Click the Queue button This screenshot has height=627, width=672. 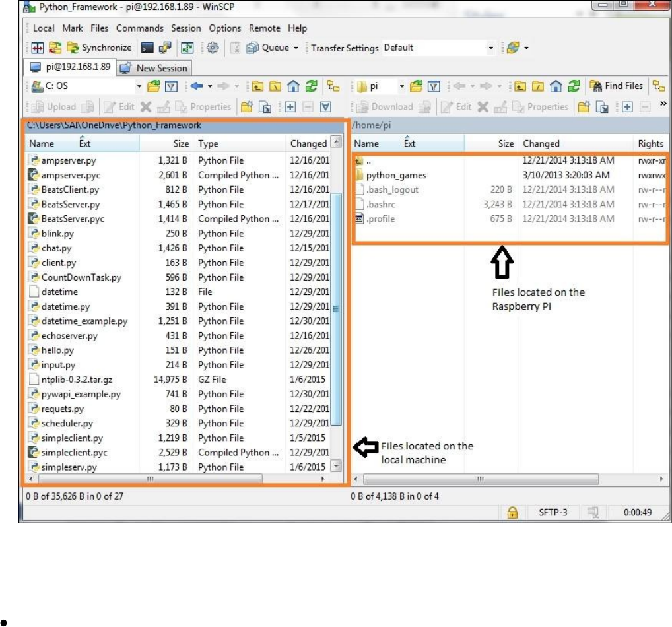click(268, 48)
